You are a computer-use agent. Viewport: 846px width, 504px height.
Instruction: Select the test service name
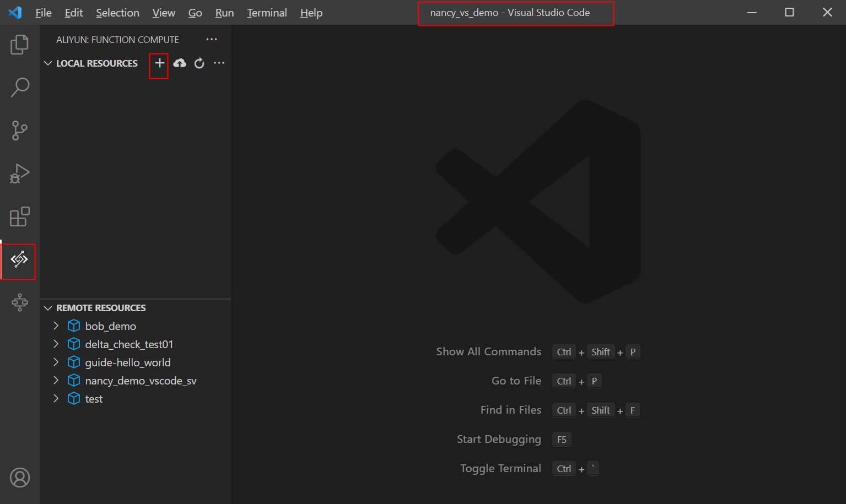[x=94, y=399]
